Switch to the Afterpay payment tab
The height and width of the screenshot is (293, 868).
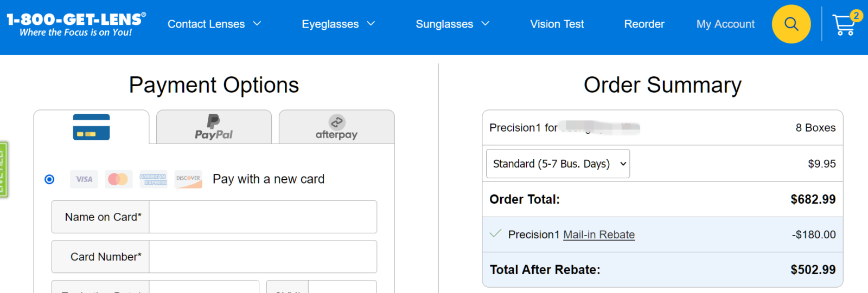click(336, 127)
